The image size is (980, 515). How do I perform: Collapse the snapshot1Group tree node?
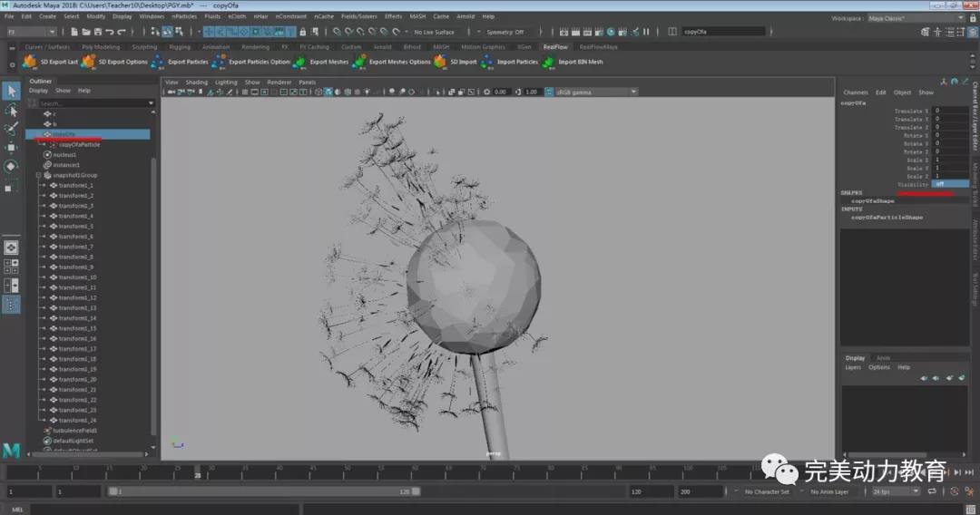click(x=38, y=175)
